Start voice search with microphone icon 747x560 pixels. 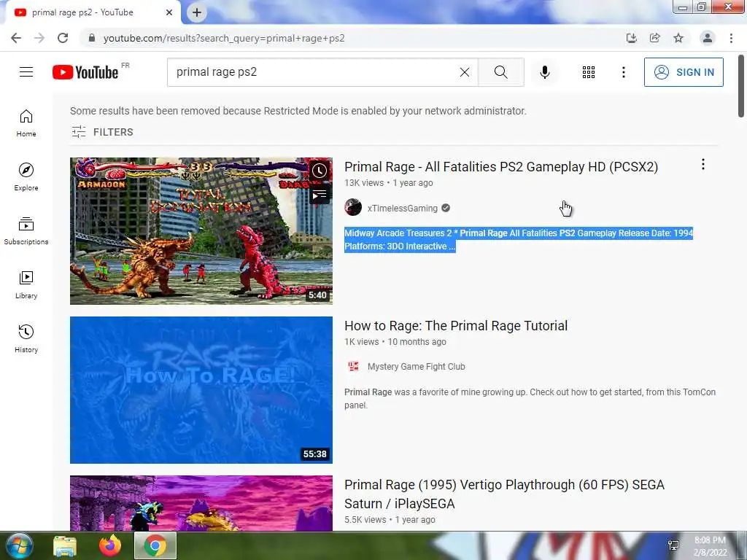tap(544, 72)
